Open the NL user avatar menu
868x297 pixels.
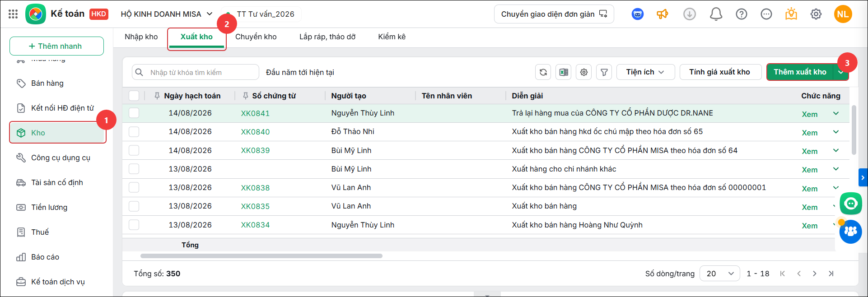[x=843, y=14]
